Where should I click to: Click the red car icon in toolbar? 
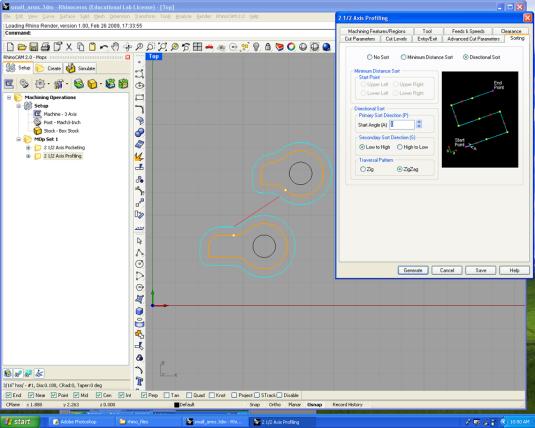(209, 46)
